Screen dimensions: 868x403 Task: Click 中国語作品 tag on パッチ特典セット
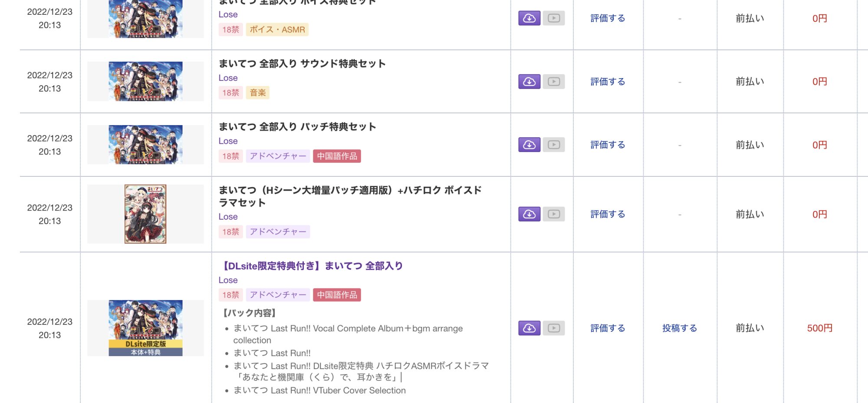coord(337,156)
